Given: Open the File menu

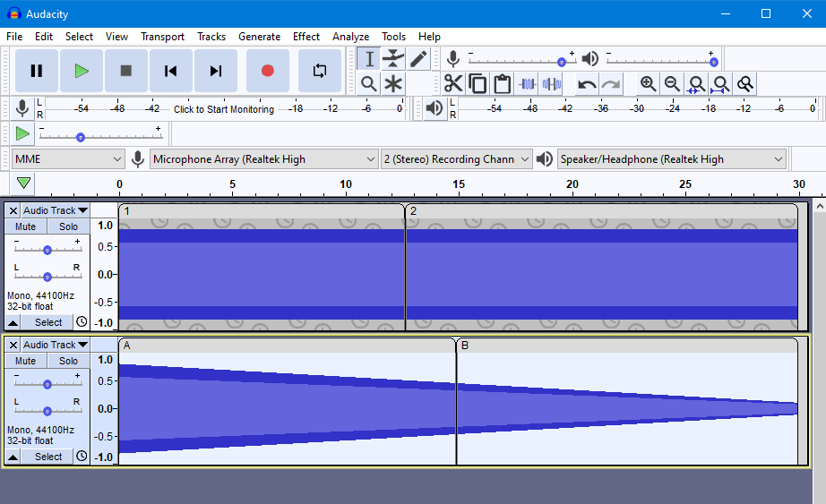Looking at the screenshot, I should point(14,37).
